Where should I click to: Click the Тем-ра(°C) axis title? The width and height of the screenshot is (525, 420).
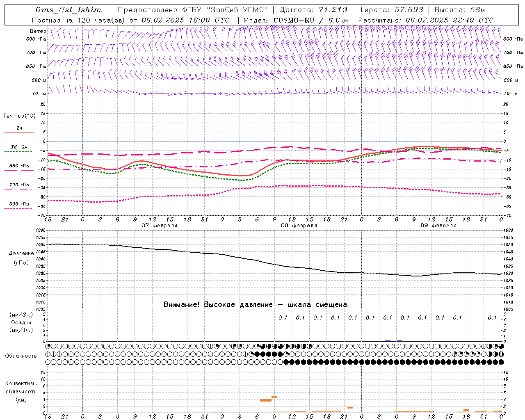tap(19, 116)
